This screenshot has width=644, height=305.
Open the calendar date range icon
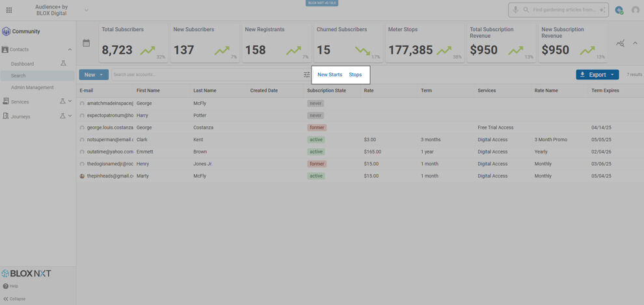pos(87,43)
